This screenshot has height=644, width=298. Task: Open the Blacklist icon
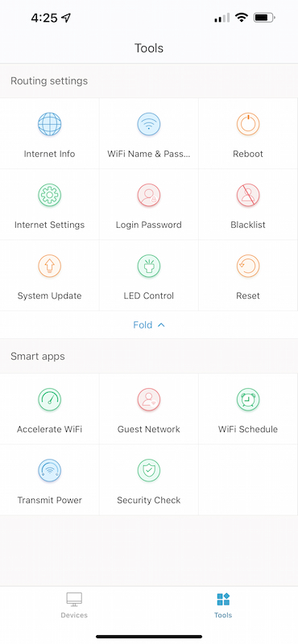coord(248,195)
